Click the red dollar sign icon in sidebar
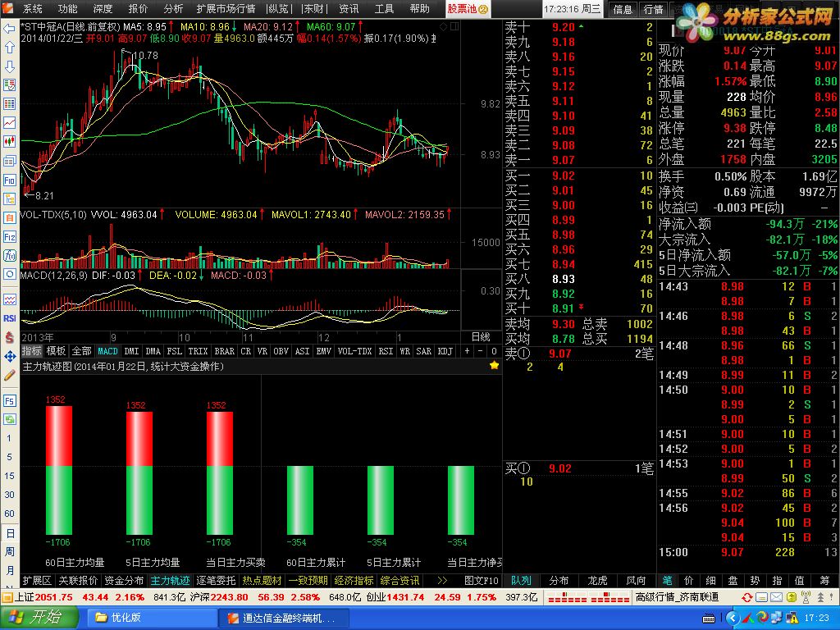The width and height of the screenshot is (840, 630). click(x=9, y=337)
